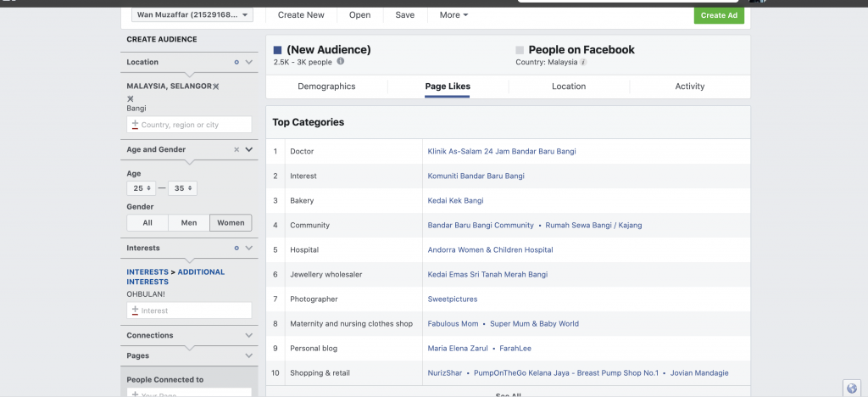
Task: Open Klinik As-Salam 24 Jam Bandar Baru Bangi page
Action: click(x=502, y=151)
